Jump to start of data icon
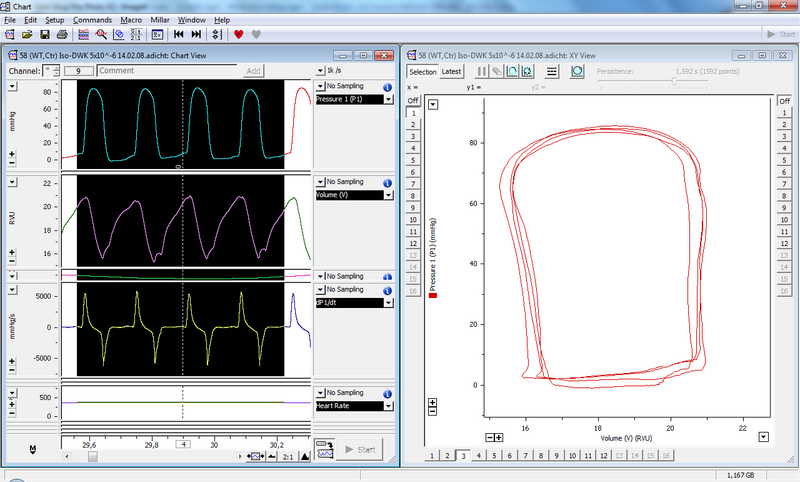The image size is (800, 482). click(x=179, y=34)
